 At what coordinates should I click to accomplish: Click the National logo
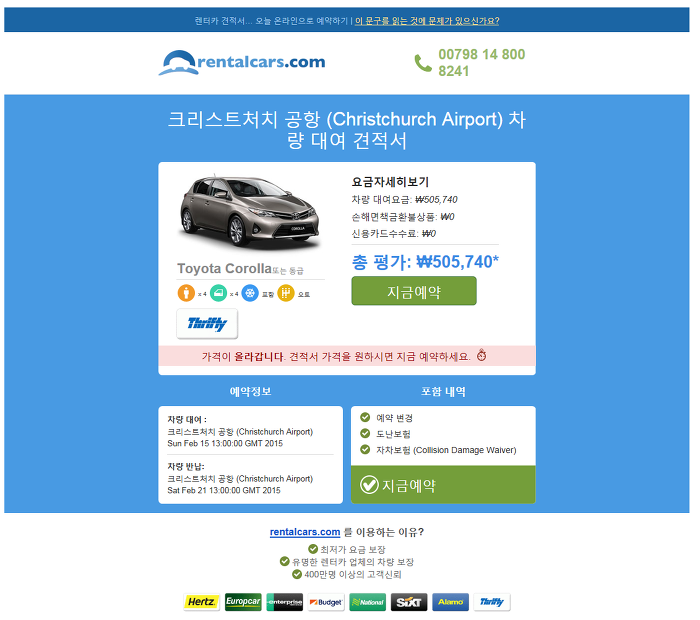pyautogui.click(x=367, y=602)
